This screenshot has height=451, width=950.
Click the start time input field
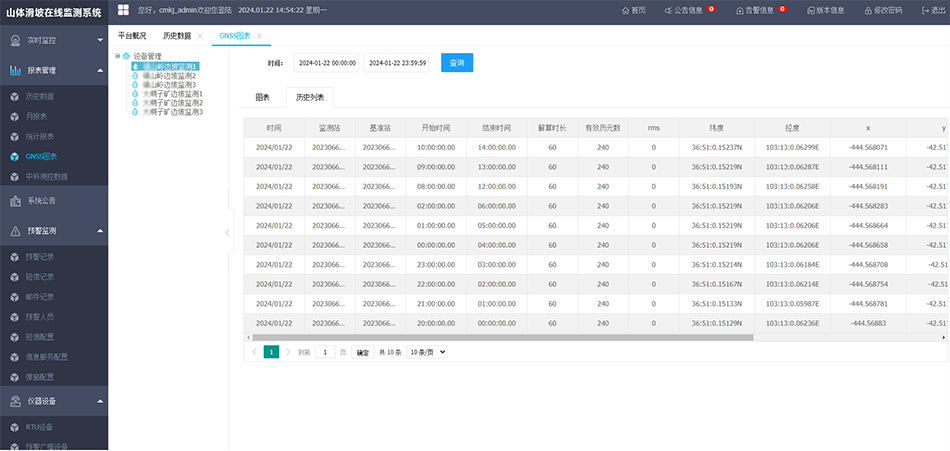pyautogui.click(x=327, y=63)
